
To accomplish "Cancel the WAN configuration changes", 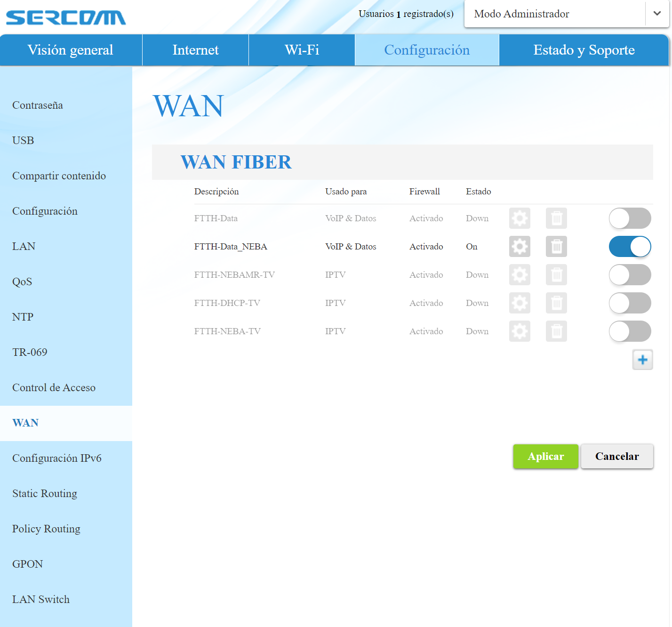I will pyautogui.click(x=617, y=456).
